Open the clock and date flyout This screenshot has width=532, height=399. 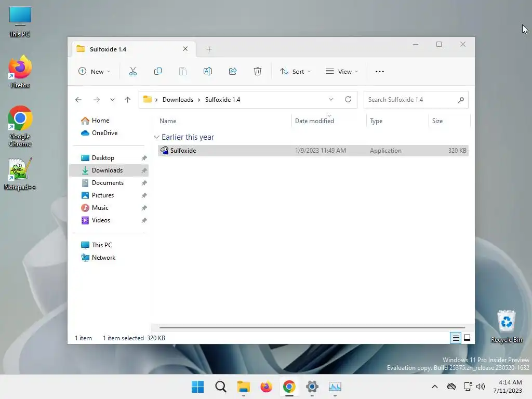[508, 387]
